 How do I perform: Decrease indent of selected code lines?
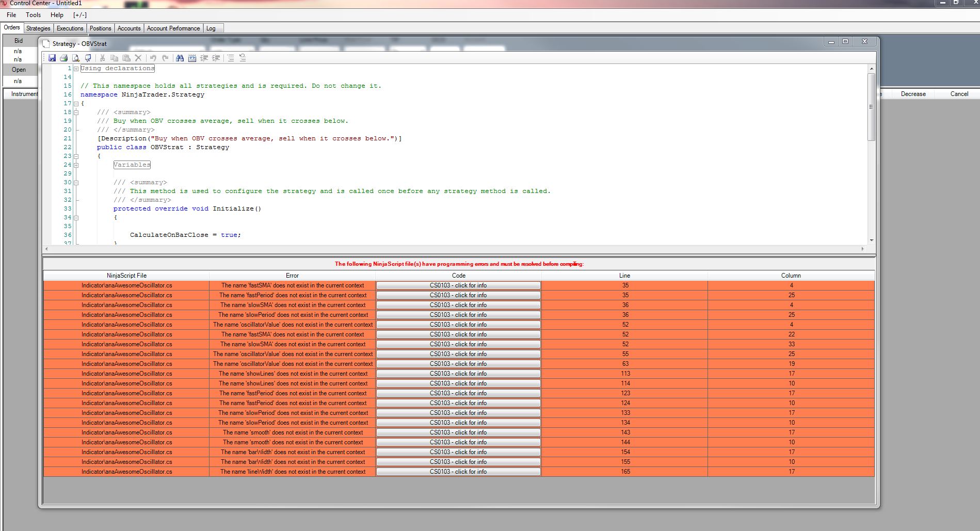(204, 58)
